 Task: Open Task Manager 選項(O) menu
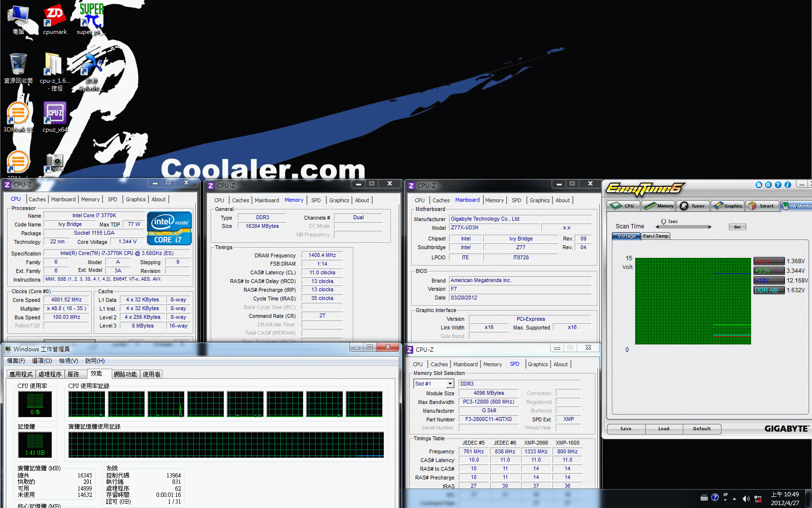[x=42, y=361]
